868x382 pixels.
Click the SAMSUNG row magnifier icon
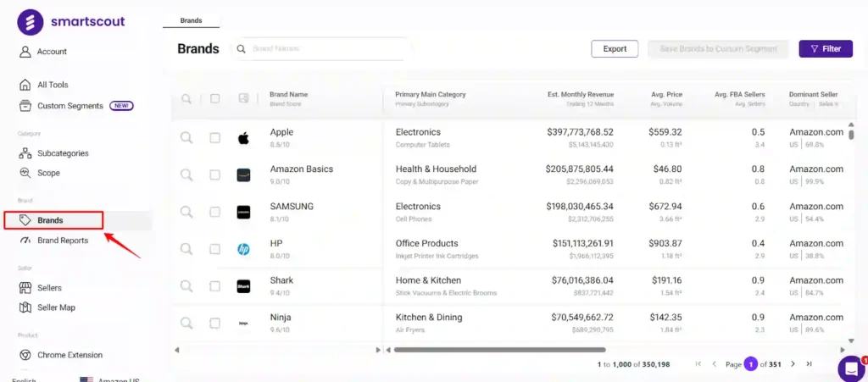click(x=186, y=213)
